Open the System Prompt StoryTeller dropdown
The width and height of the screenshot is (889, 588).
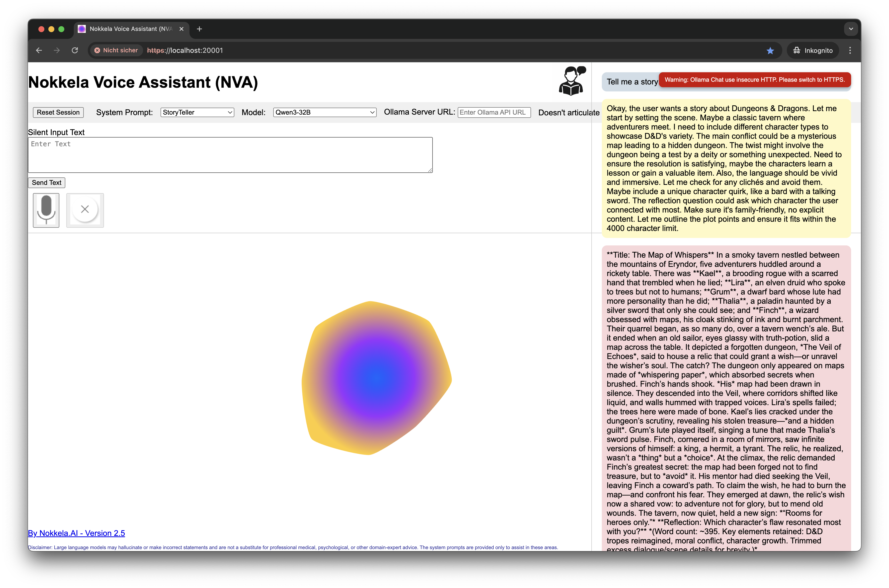click(x=197, y=112)
